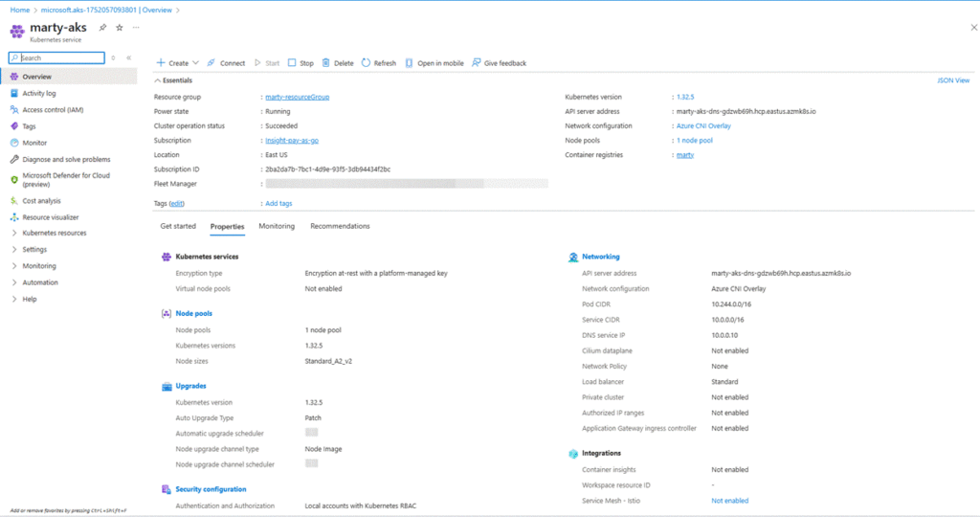Open the marty-resourceGroup link
Viewport: 980px width, 517px height.
(298, 97)
